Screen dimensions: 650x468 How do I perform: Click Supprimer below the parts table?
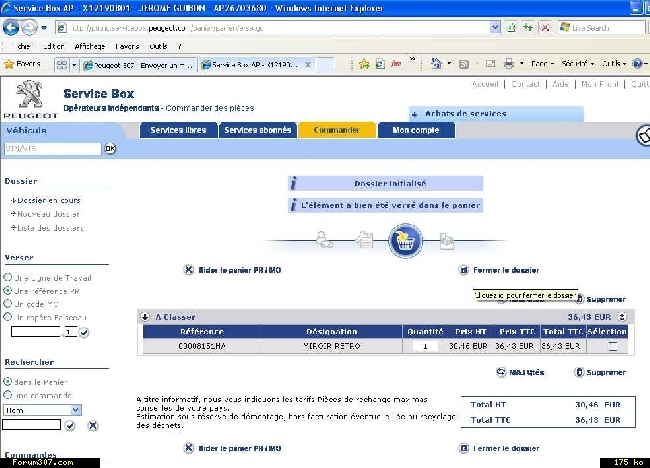pyautogui.click(x=600, y=372)
